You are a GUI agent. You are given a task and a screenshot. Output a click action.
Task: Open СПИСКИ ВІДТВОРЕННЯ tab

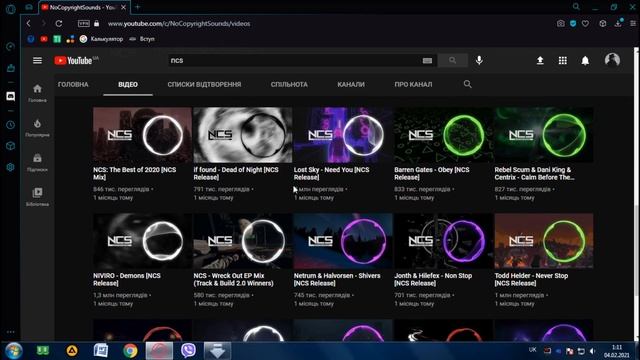(x=204, y=84)
